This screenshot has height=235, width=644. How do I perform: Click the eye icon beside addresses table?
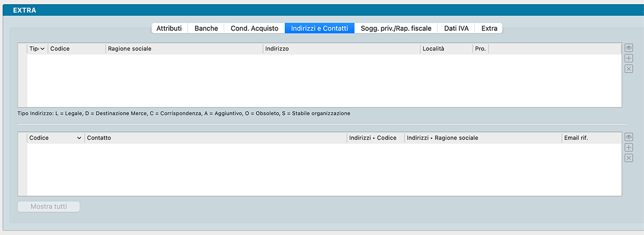[629, 48]
